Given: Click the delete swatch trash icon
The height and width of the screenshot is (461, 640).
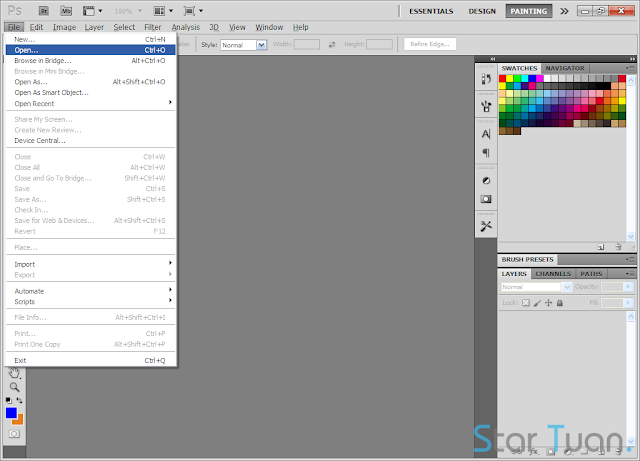Looking at the screenshot, I should (618, 247).
